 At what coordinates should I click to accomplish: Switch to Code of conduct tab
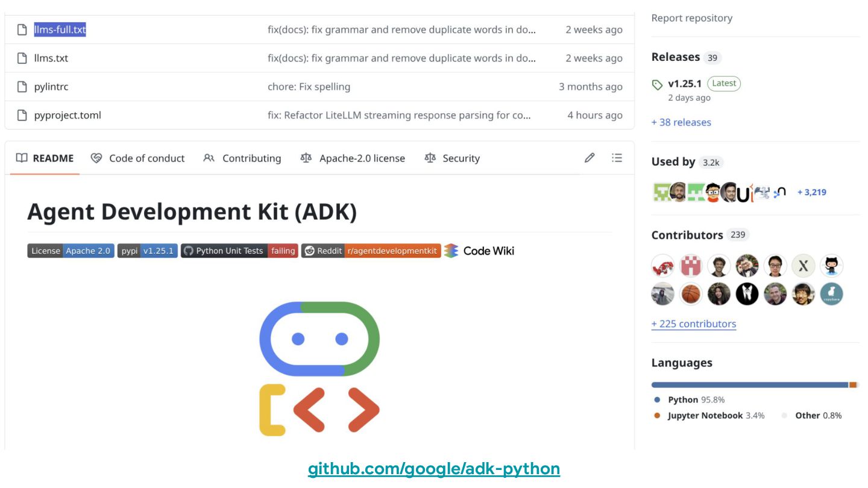click(x=138, y=158)
